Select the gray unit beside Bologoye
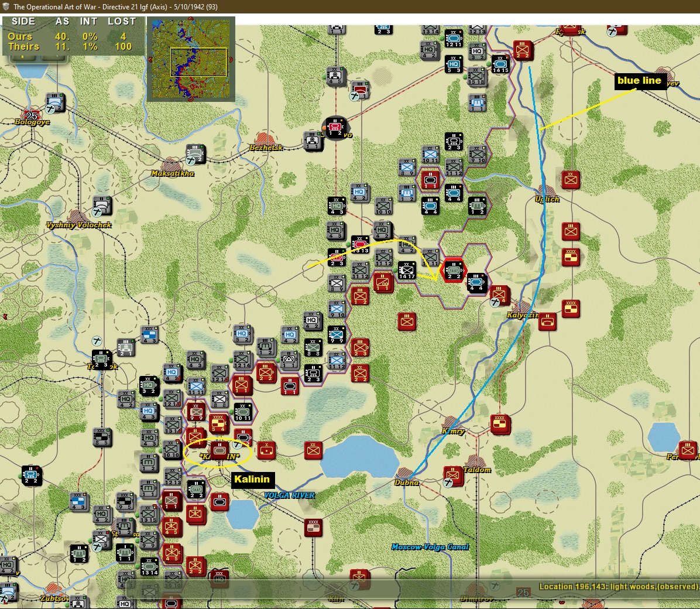The width and height of the screenshot is (700, 609). 56,102
